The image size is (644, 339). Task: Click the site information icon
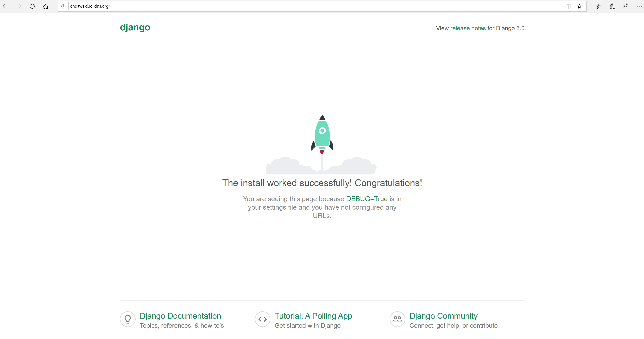click(x=64, y=6)
